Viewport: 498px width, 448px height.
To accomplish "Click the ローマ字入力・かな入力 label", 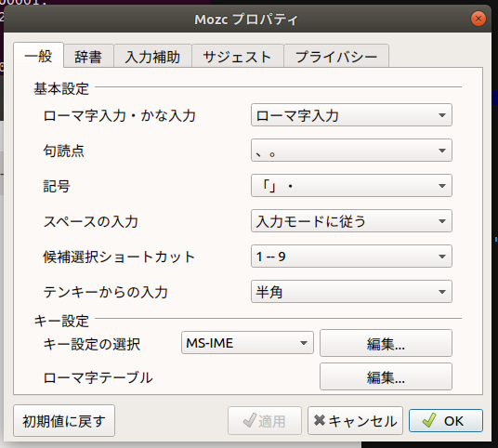I will click(x=120, y=115).
